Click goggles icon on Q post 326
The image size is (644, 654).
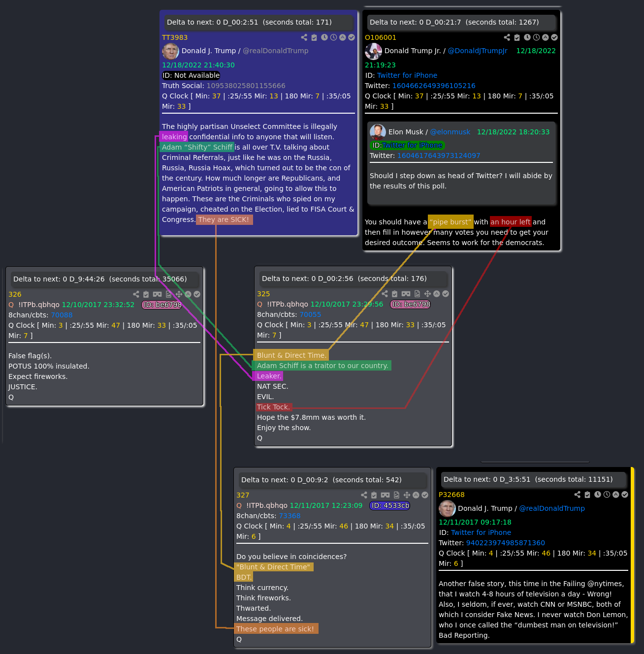click(x=157, y=294)
